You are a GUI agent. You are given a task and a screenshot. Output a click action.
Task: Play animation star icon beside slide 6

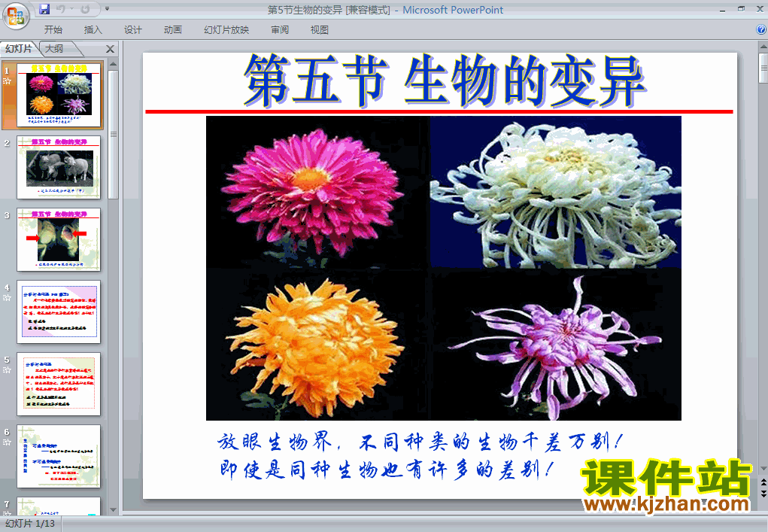click(x=7, y=442)
